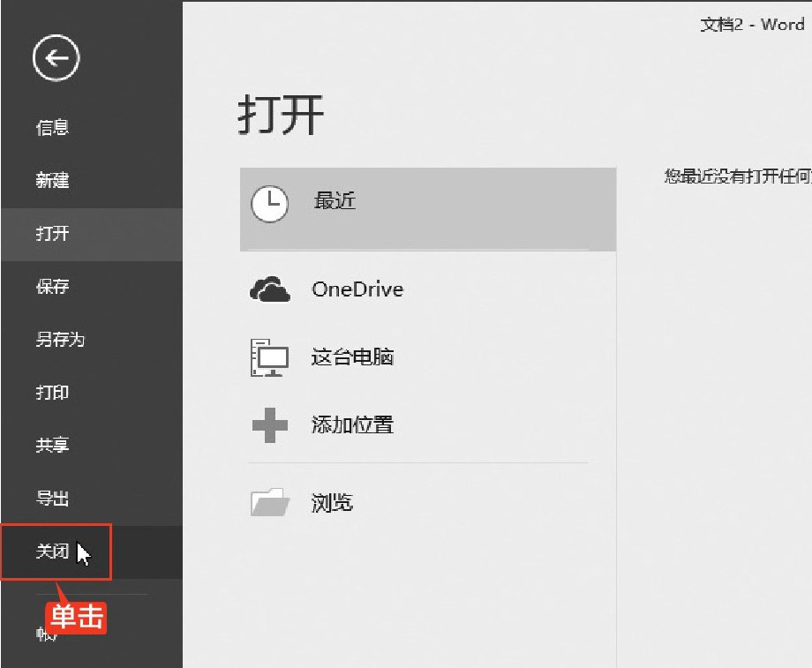Open the 共享 (Share) options
The image size is (812, 668).
click(52, 446)
